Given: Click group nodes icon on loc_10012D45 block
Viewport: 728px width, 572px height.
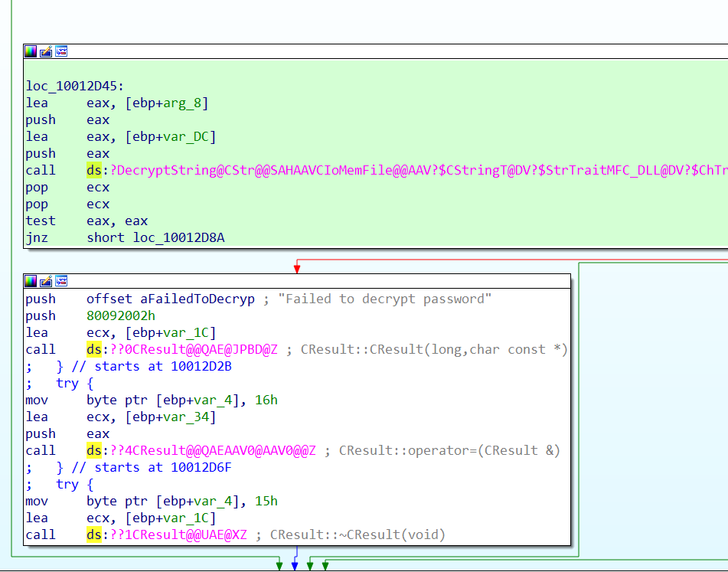Looking at the screenshot, I should (x=61, y=51).
